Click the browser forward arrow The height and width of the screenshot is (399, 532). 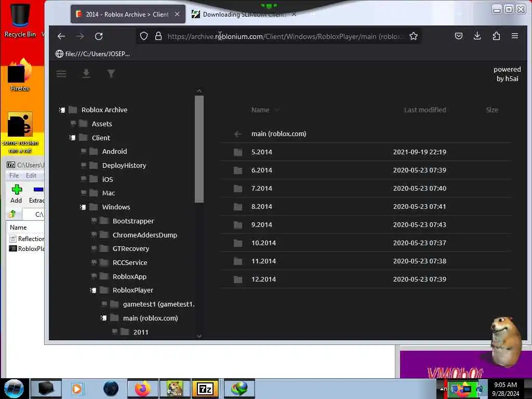[79, 36]
